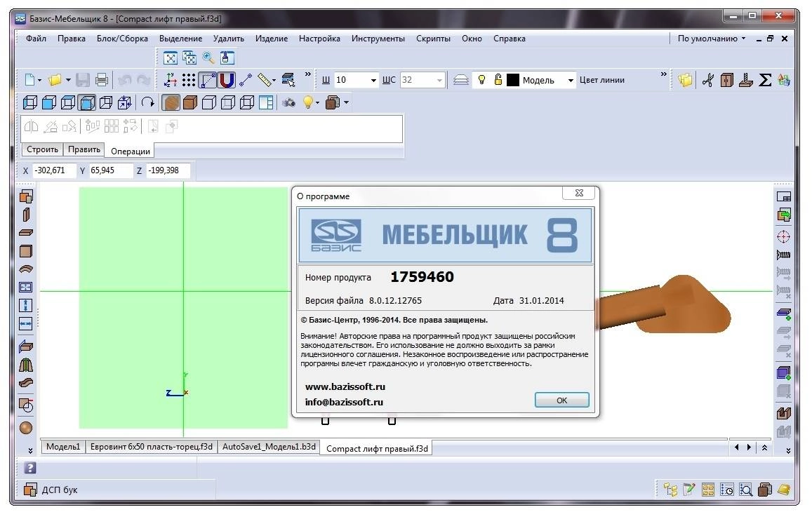
Task: Toggle the orthogonal drawing mode icon
Action: [208, 80]
